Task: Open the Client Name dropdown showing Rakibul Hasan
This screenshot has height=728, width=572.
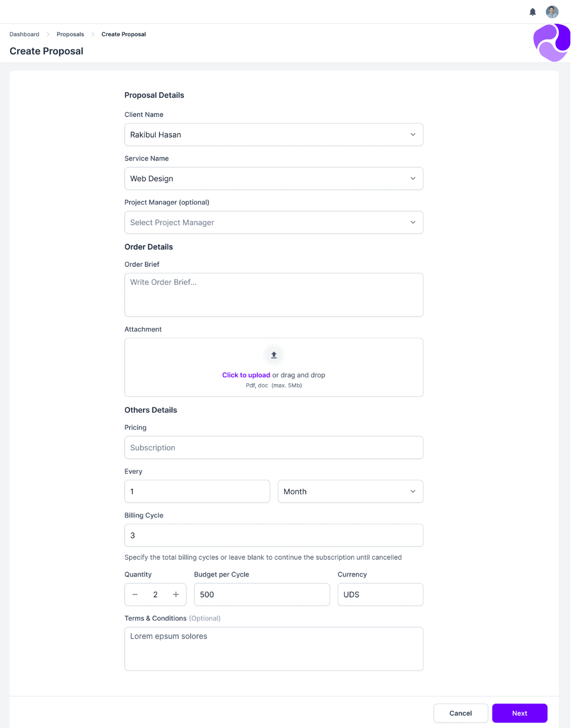Action: (x=274, y=134)
